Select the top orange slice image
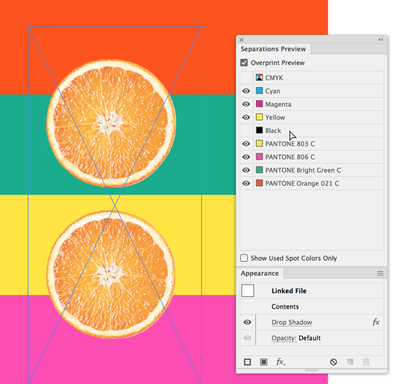 click(111, 123)
